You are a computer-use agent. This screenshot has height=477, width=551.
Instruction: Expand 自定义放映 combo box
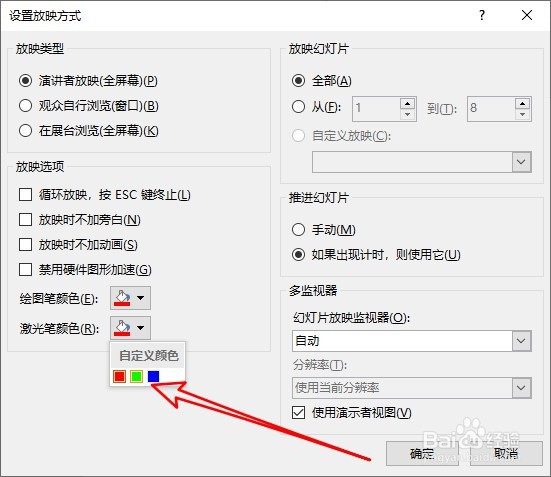point(422,162)
